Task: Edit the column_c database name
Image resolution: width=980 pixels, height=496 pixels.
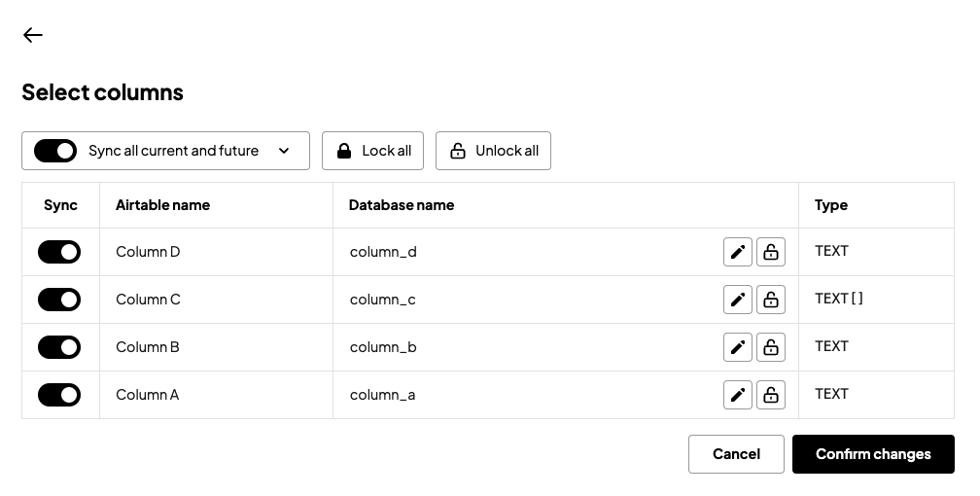Action: coord(738,300)
